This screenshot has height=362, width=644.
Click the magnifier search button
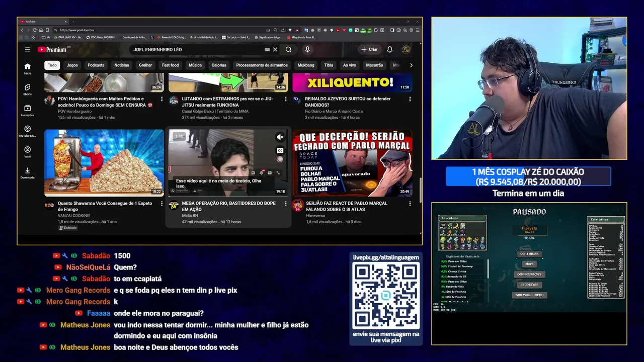[x=288, y=49]
